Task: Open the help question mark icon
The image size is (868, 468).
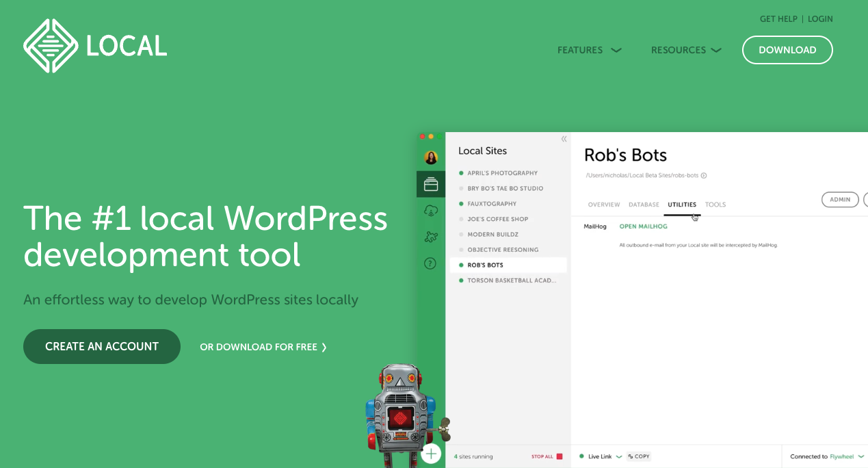Action: (430, 263)
